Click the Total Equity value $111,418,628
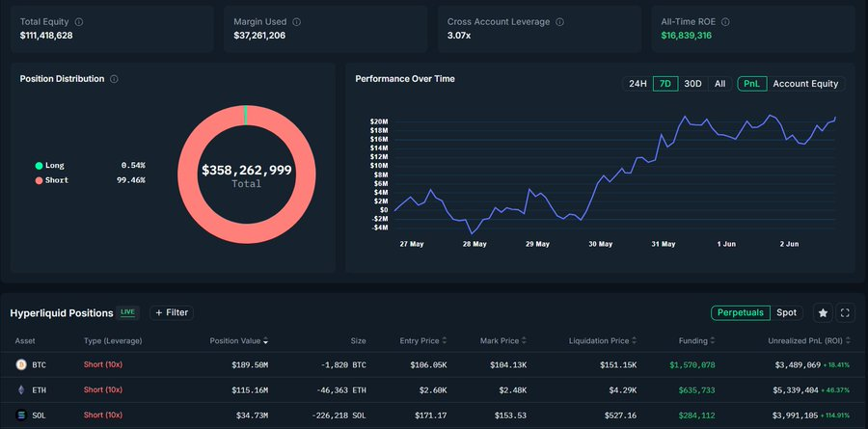Screen dimensions: 868x429 (46, 36)
